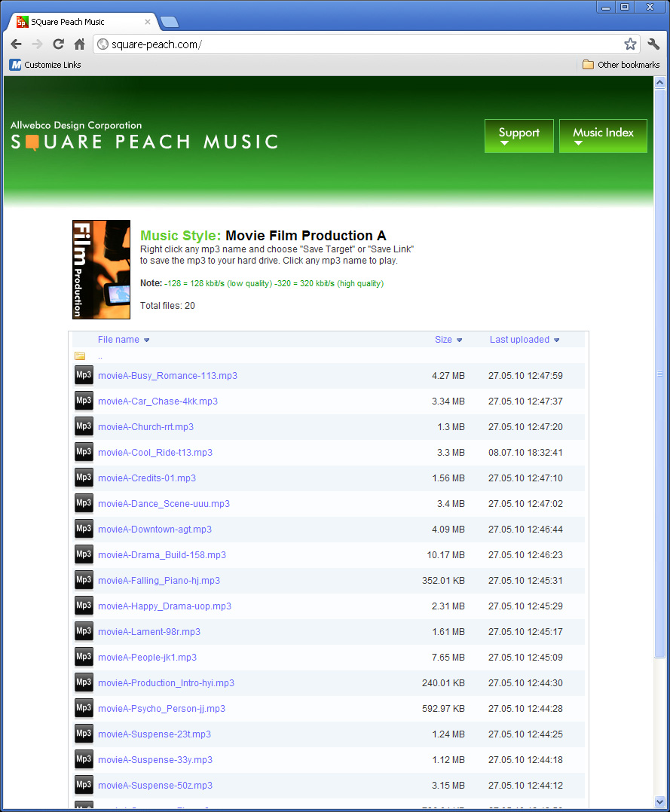Open the parent directory folder icon
670x812 pixels.
point(80,355)
